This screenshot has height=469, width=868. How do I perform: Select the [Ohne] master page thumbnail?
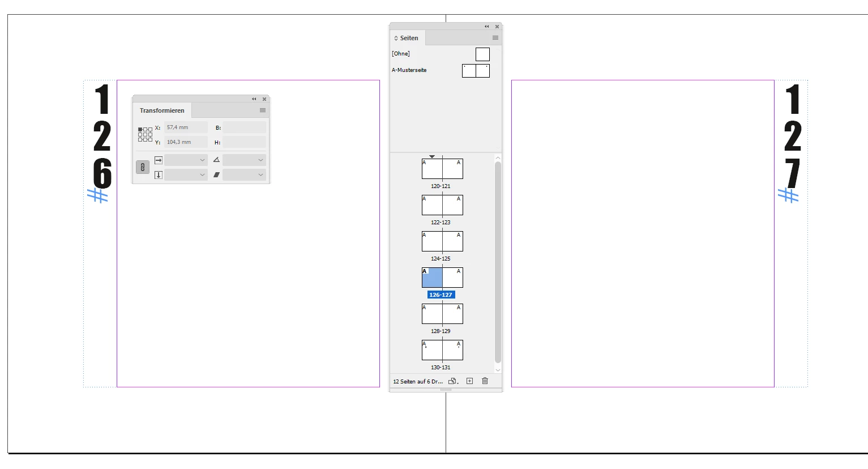click(x=482, y=54)
